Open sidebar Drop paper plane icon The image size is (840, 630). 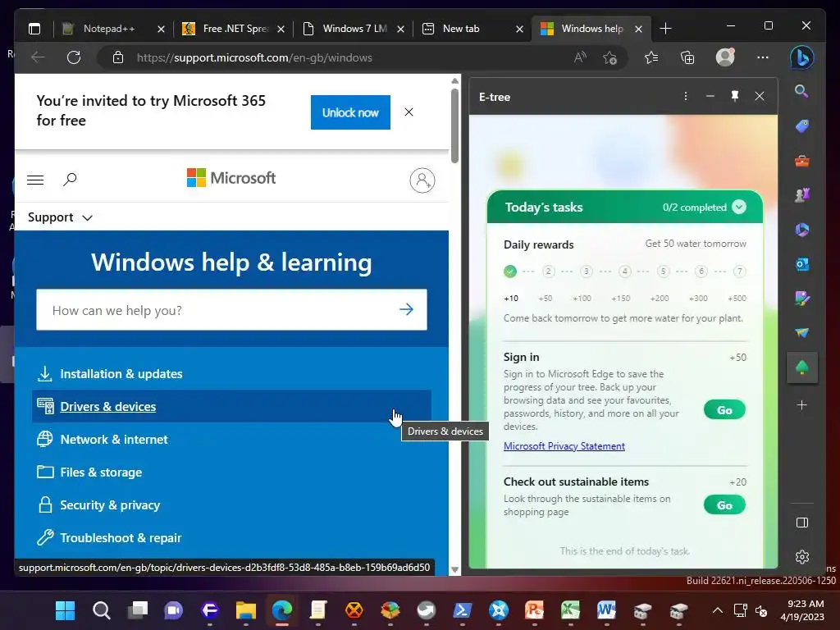coord(802,333)
